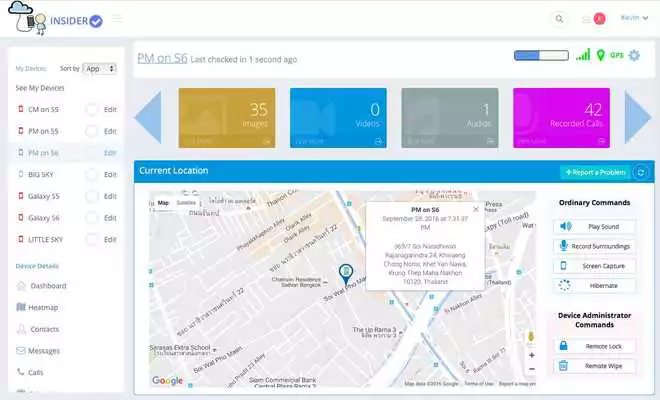This screenshot has height=400, width=660.
Task: Switch map to Map view
Action: click(x=163, y=203)
